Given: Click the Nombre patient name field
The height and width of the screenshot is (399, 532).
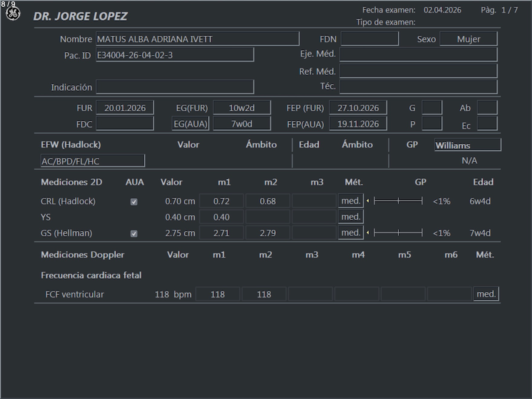Looking at the screenshot, I should (x=197, y=39).
